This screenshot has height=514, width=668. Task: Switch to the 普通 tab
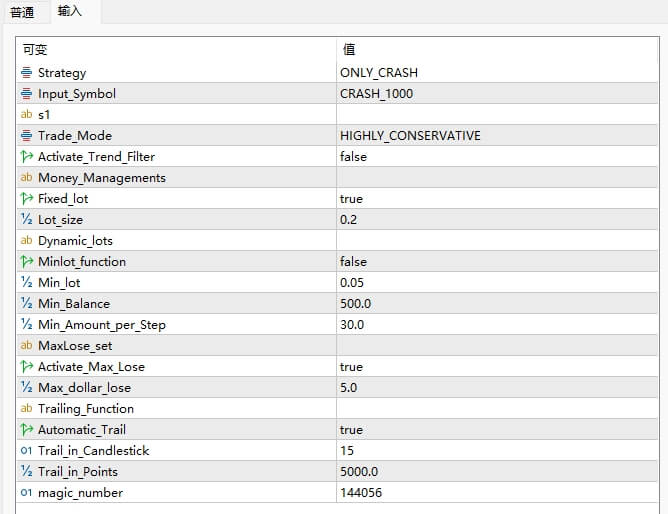pyautogui.click(x=22, y=12)
